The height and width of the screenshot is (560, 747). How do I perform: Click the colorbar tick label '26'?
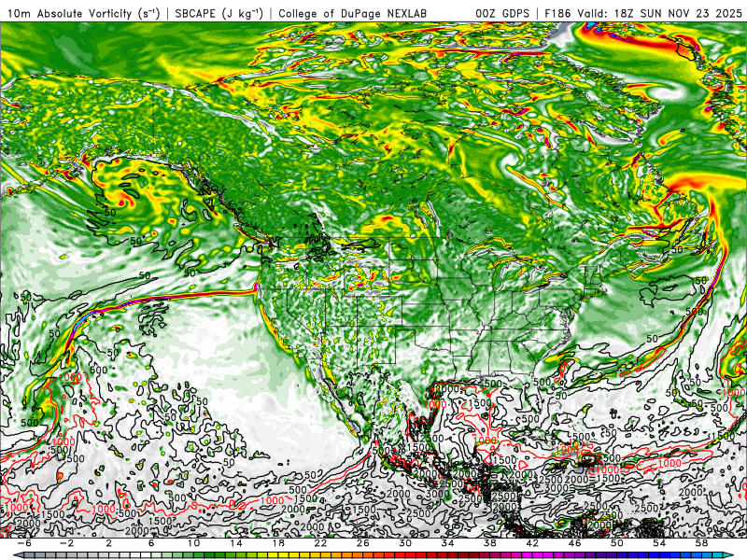click(x=362, y=543)
